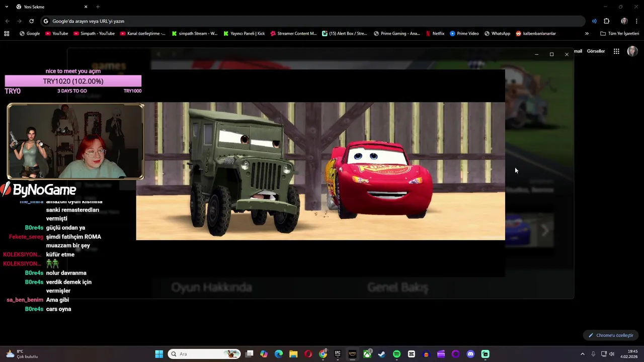644x362 pixels.
Task: Open the kalbenbanlananlar bookmark
Action: point(535,34)
